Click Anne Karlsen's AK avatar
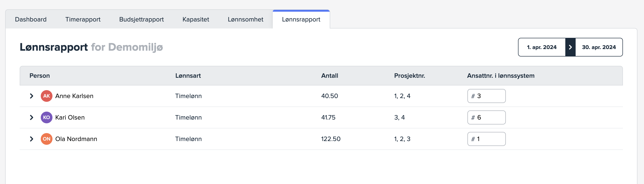Viewport: 644px width, 184px height. [x=47, y=96]
